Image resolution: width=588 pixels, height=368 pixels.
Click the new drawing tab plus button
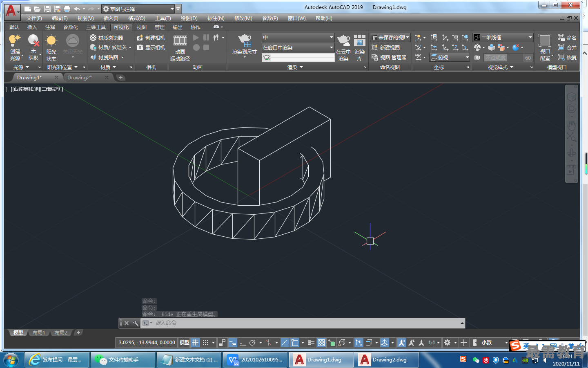click(121, 77)
